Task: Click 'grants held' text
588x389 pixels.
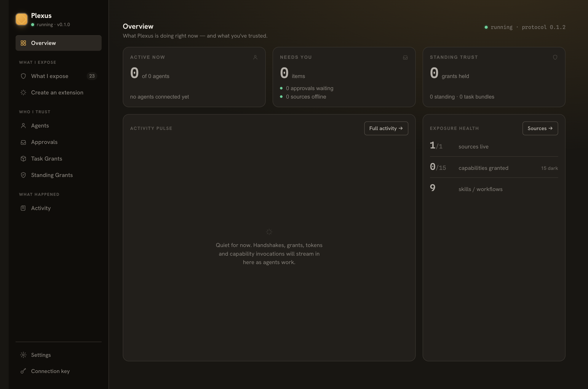Action: [455, 76]
